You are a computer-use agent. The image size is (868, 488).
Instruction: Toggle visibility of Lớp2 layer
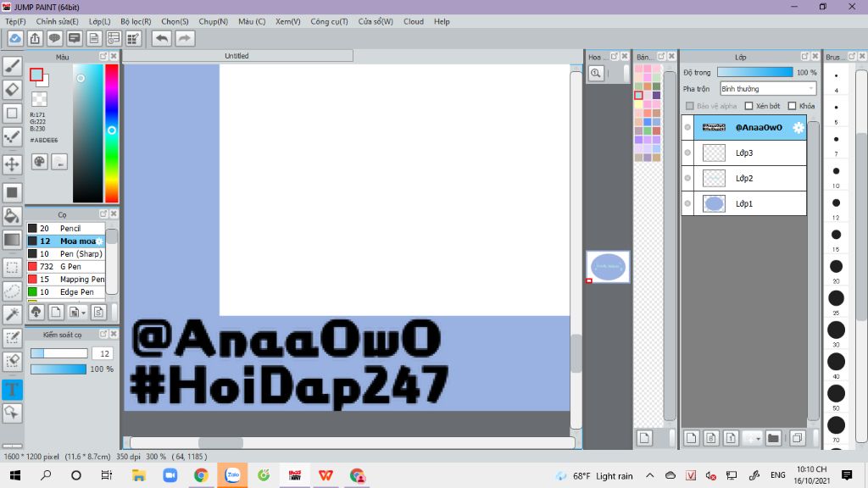click(687, 178)
